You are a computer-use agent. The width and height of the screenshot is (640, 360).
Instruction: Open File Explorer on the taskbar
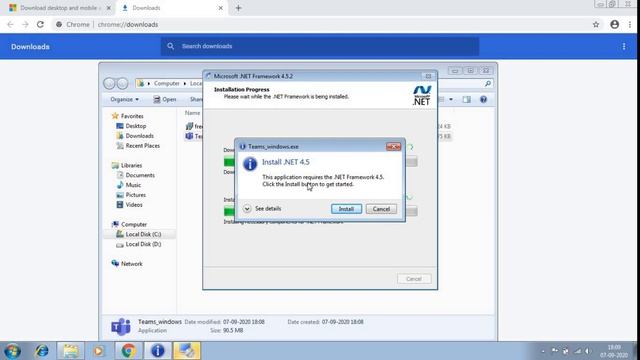[71, 351]
